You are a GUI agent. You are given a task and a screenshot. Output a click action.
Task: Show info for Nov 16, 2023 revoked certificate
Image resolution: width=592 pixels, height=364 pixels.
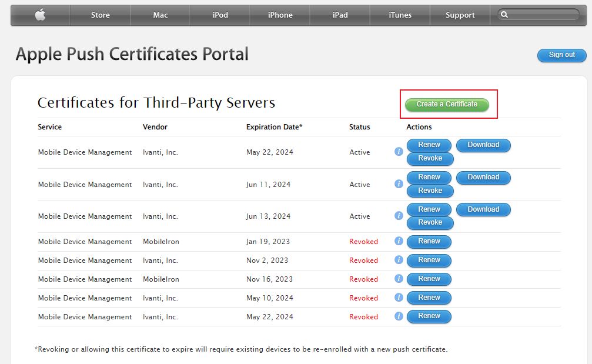click(399, 279)
